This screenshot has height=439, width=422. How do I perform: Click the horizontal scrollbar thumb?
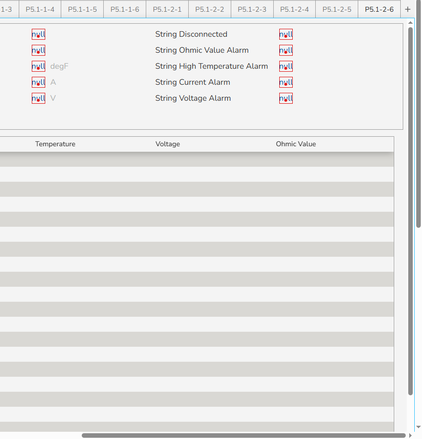point(244,435)
